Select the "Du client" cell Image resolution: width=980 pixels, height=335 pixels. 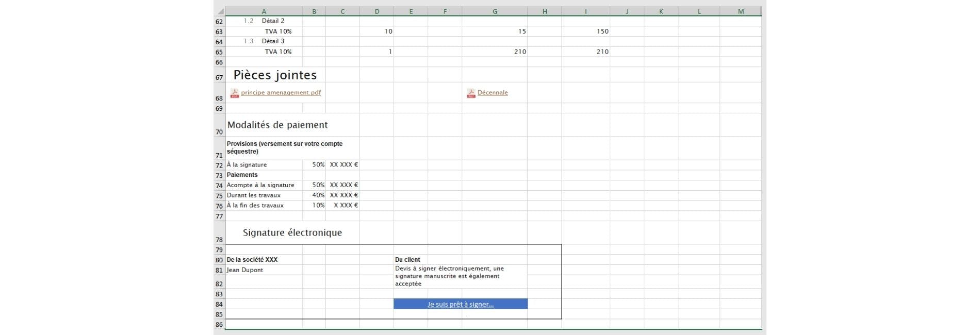411,260
